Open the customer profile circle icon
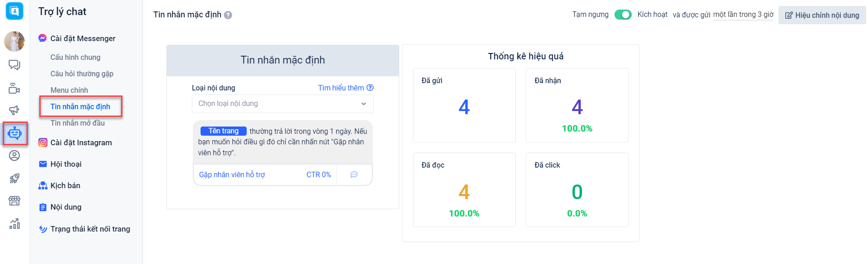 click(x=15, y=156)
